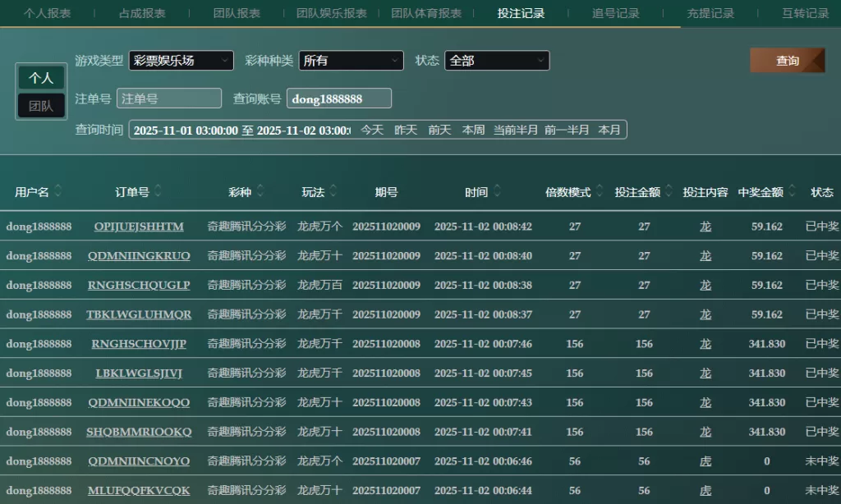Click the 注单号 input field
Screen dimensions: 841x504
point(169,99)
